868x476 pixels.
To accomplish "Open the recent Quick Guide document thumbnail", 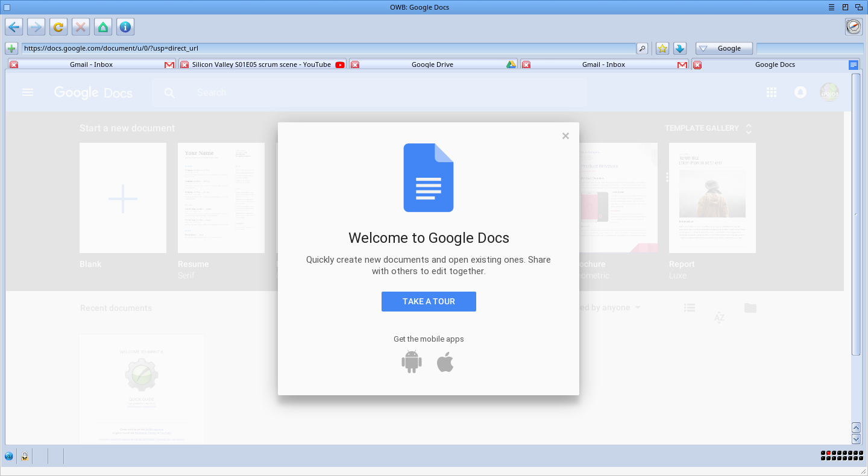I will tap(142, 389).
